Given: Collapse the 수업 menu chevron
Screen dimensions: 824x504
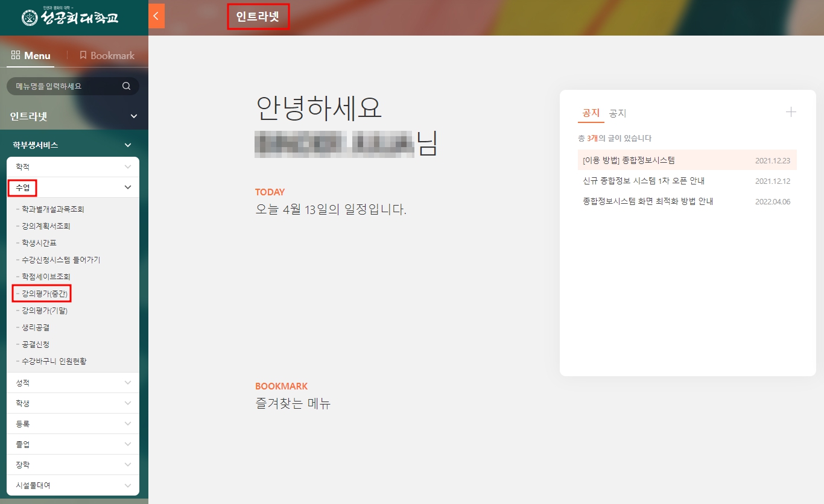Looking at the screenshot, I should tap(127, 187).
